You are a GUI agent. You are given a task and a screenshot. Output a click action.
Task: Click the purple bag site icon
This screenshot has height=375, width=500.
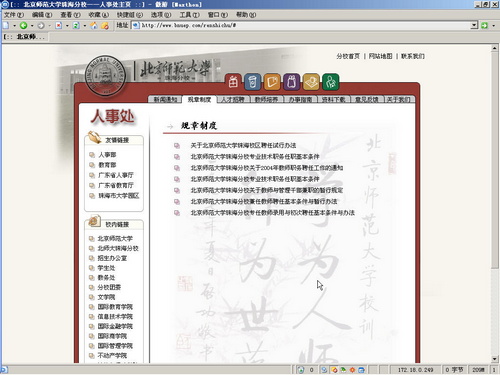pyautogui.click(x=292, y=82)
